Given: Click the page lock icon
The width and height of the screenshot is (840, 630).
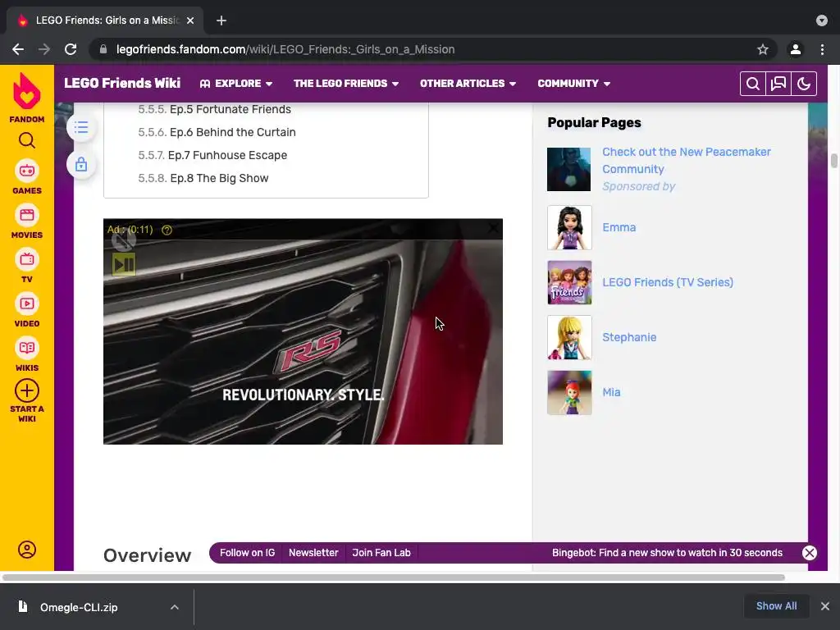Looking at the screenshot, I should tap(81, 164).
